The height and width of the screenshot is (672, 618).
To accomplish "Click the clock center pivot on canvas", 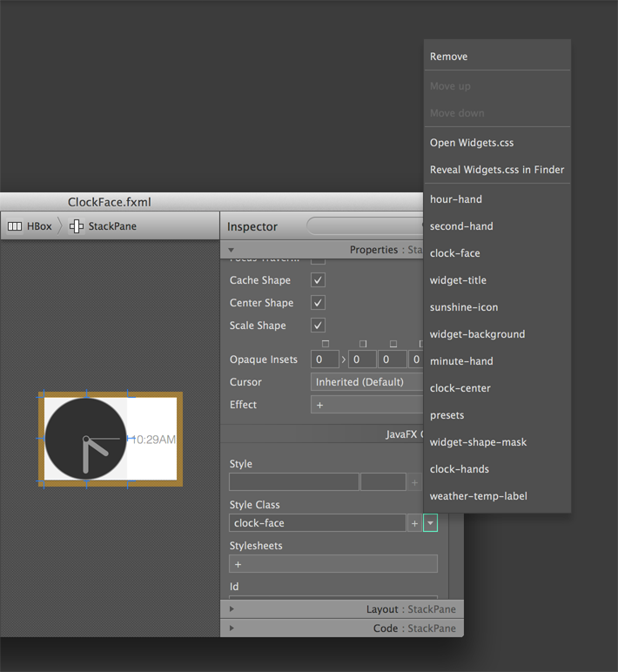I will 85,439.
